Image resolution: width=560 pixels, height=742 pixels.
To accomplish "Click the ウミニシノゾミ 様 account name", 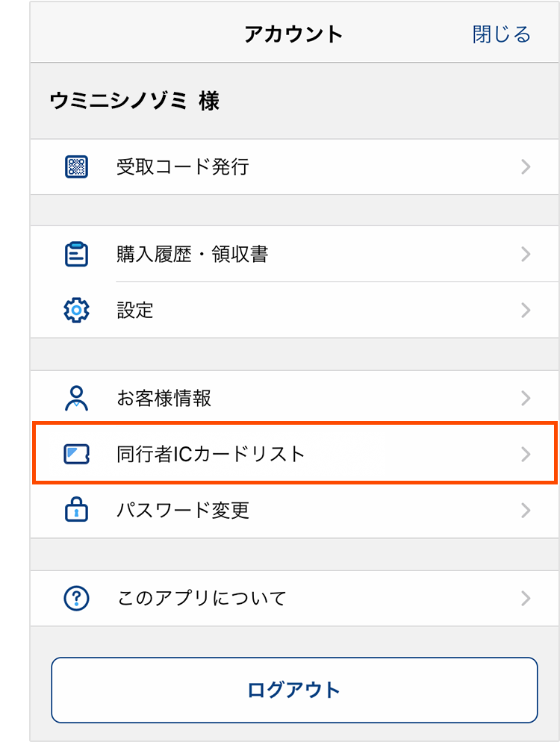I will click(x=135, y=101).
